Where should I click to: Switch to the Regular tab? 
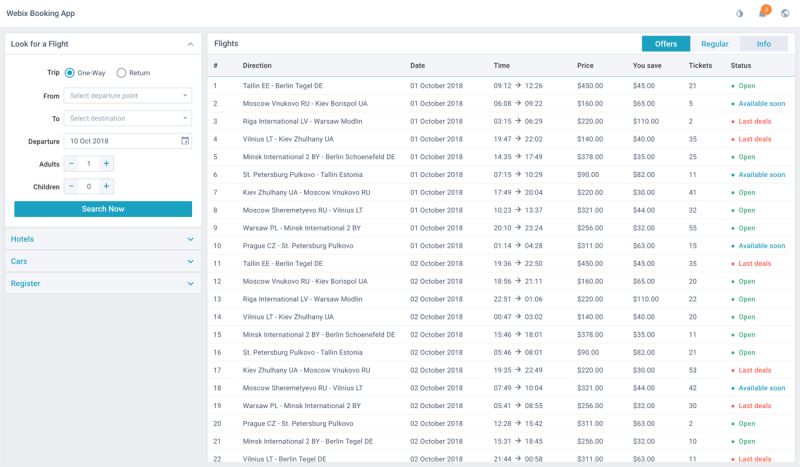click(x=715, y=44)
